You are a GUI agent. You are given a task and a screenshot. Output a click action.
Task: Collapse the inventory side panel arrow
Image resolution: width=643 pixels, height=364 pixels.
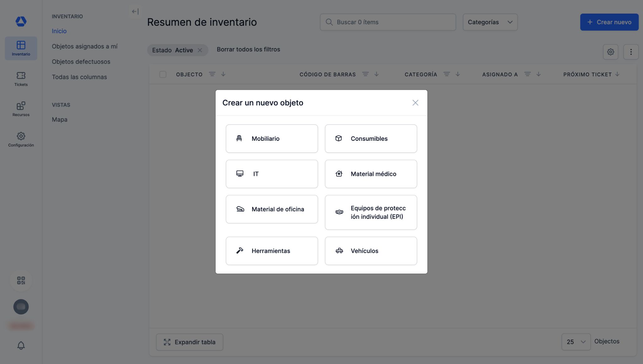135,12
